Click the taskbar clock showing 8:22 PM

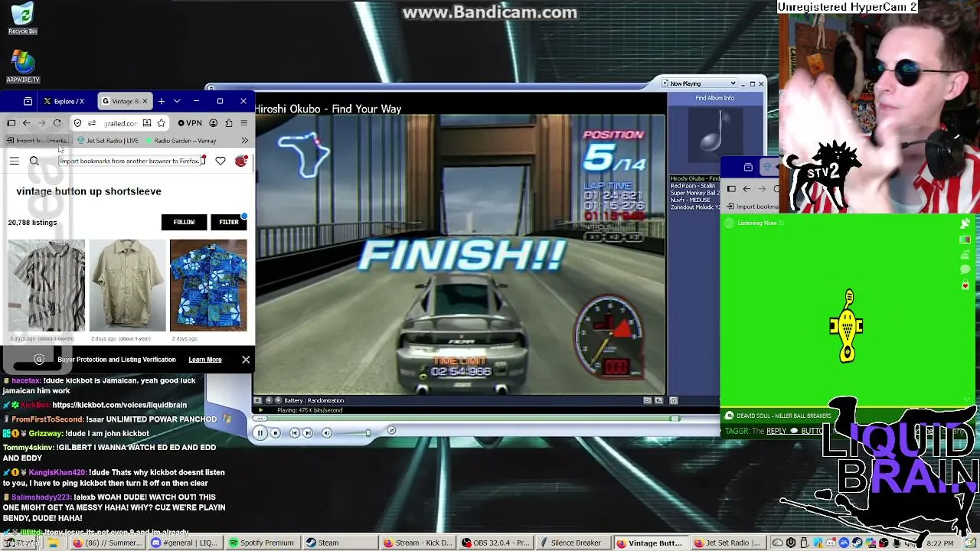tap(939, 543)
